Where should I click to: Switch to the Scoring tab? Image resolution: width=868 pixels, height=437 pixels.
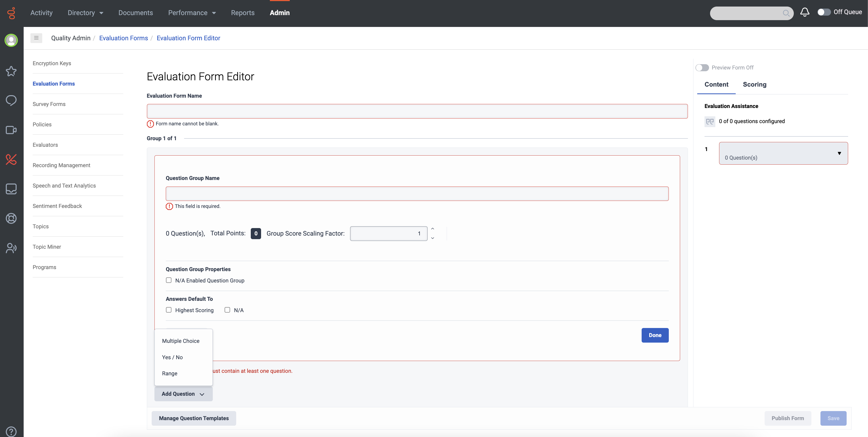pos(755,84)
